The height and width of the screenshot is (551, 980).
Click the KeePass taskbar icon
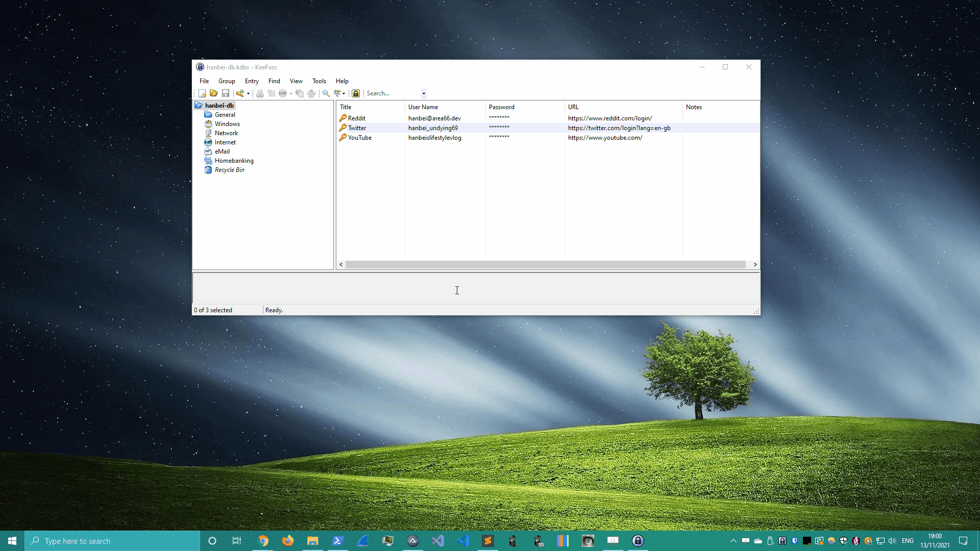638,541
